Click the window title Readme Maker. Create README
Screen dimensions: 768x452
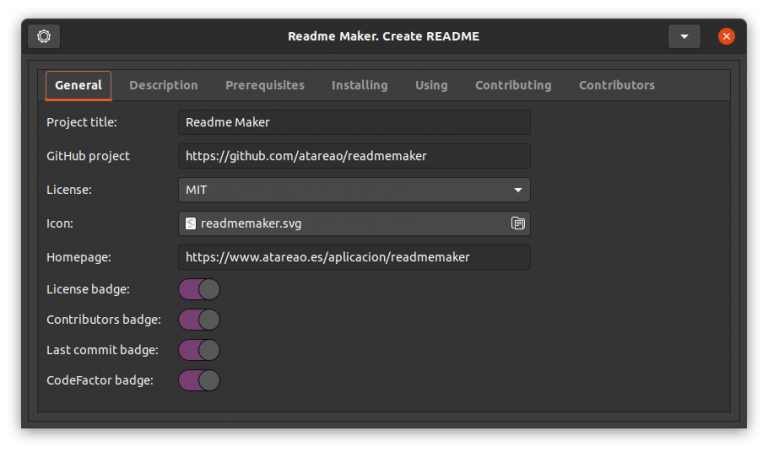pyautogui.click(x=384, y=36)
